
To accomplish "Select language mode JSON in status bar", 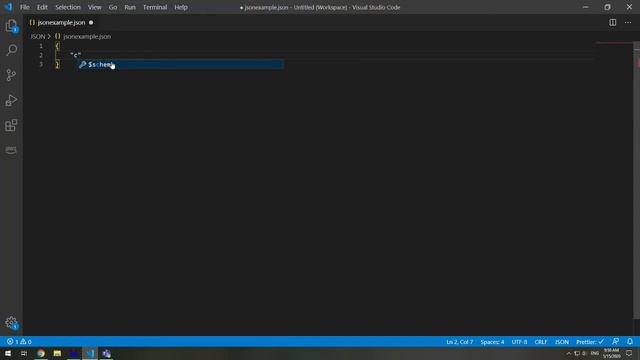I will point(562,342).
